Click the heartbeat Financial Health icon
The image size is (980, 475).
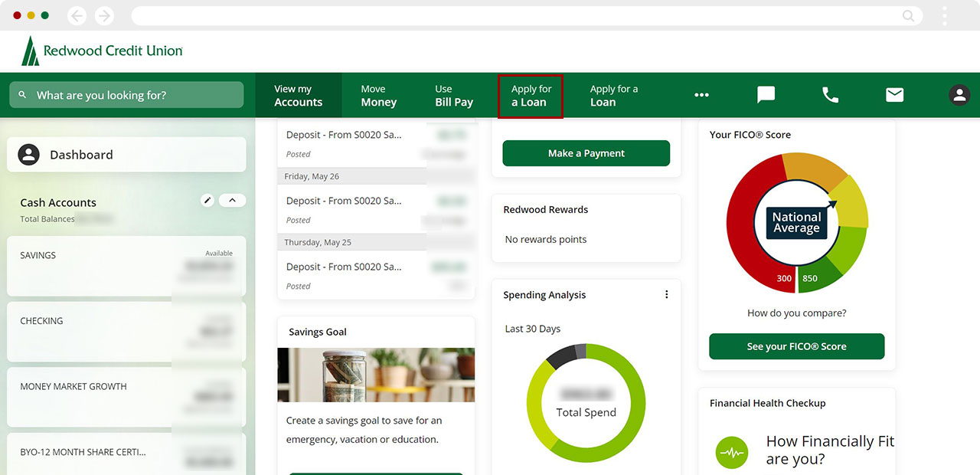click(731, 452)
